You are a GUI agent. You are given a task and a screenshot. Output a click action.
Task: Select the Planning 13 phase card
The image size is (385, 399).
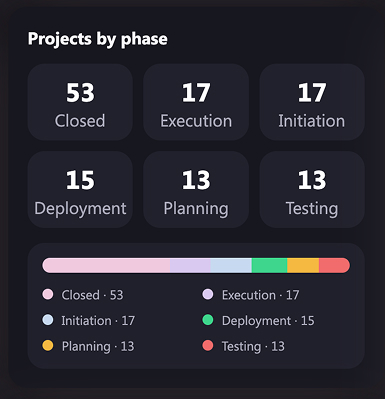(x=196, y=189)
